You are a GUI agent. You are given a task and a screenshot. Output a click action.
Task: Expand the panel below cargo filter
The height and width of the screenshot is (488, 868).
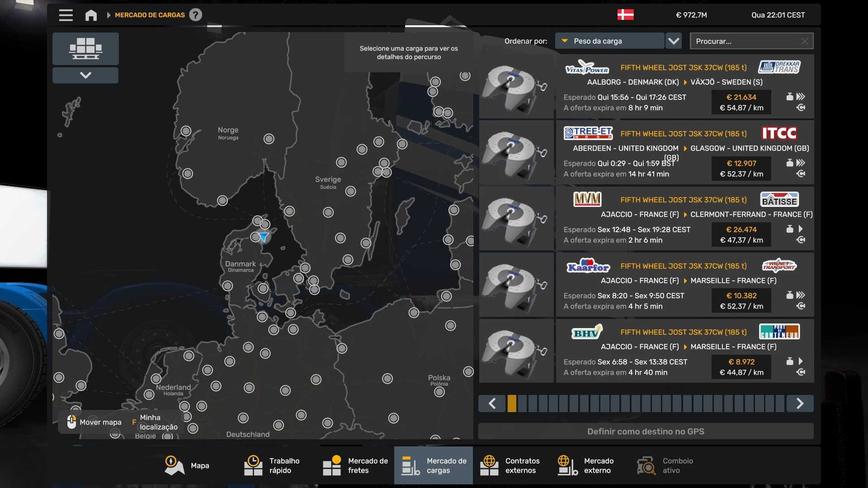click(x=85, y=75)
